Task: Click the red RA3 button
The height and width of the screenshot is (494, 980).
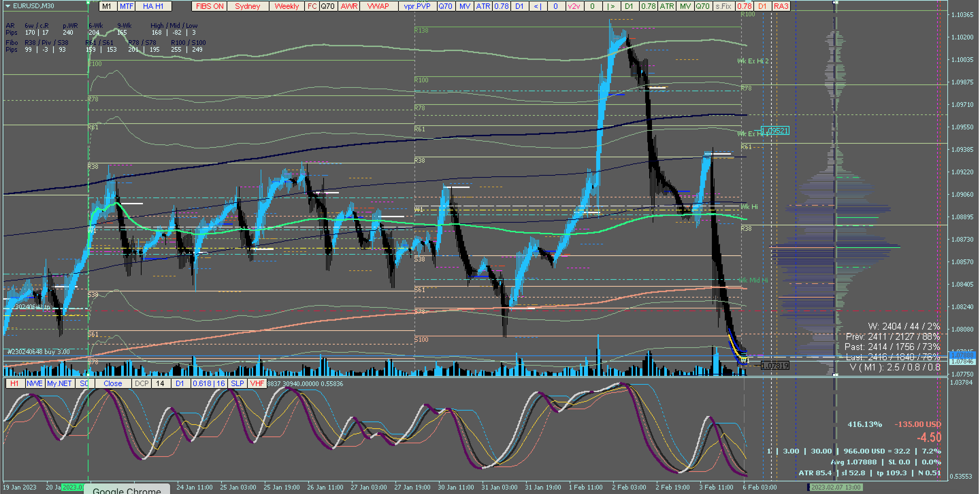Action: pyautogui.click(x=781, y=6)
